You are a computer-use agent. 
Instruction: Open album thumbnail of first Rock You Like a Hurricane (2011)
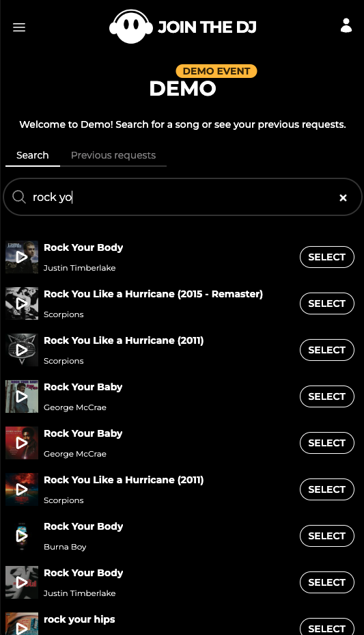[22, 350]
